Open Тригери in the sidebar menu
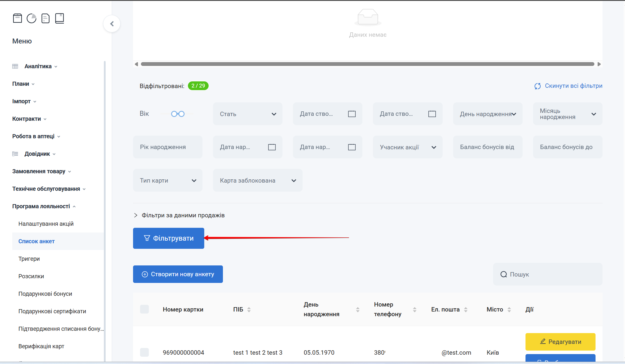This screenshot has height=364, width=625. (29, 259)
